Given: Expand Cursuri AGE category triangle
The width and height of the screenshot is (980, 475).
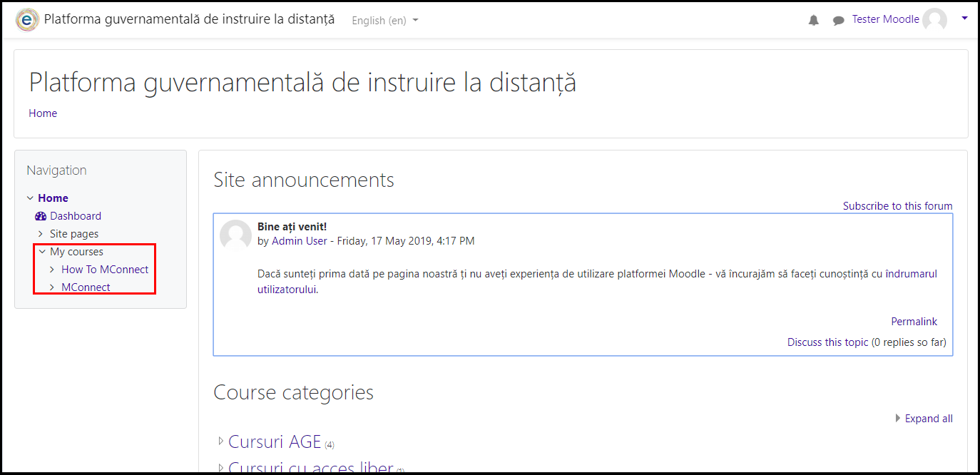Looking at the screenshot, I should (220, 441).
